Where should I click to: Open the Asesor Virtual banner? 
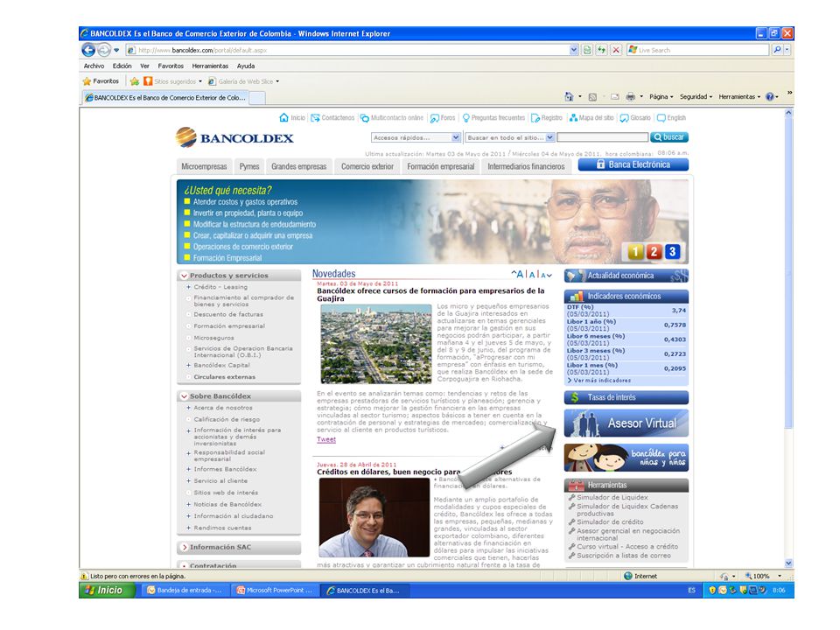pos(626,423)
